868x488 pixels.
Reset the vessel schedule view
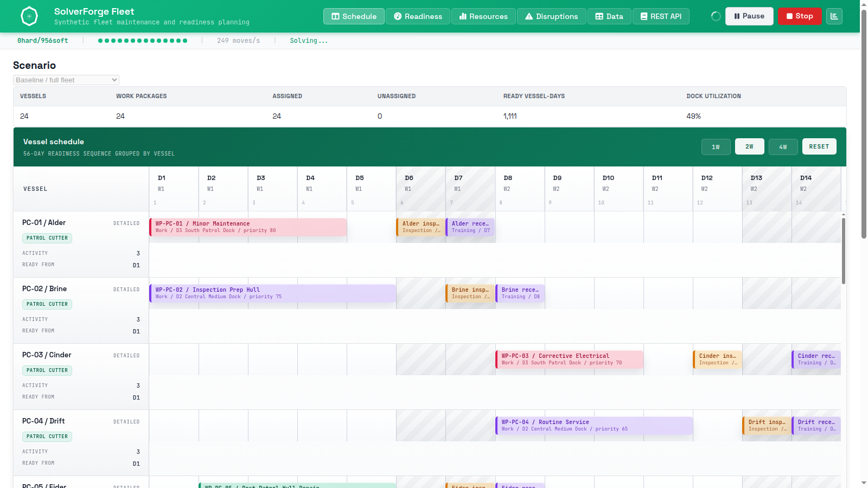[x=819, y=146]
